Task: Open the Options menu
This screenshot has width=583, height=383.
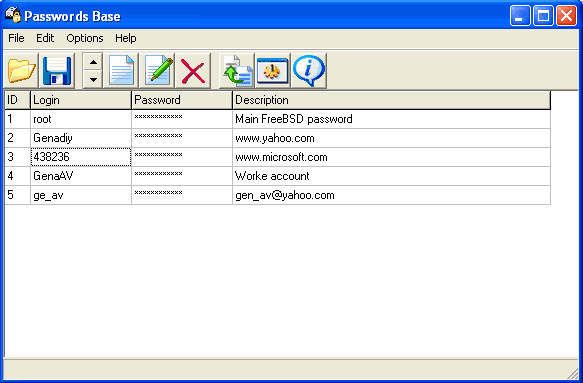Action: point(85,38)
